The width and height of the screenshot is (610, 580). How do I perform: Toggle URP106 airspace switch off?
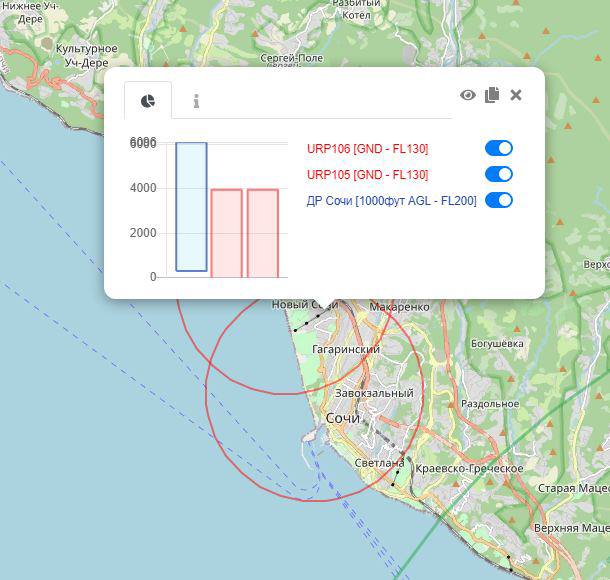(499, 148)
